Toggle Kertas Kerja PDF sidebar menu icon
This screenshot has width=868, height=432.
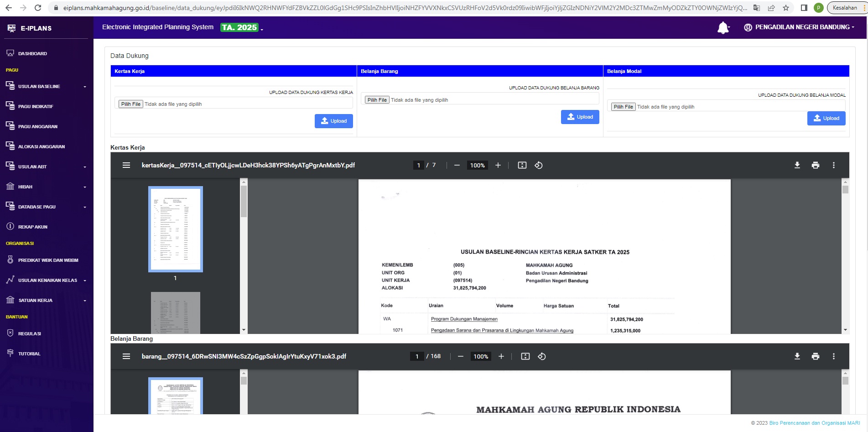[x=126, y=165]
